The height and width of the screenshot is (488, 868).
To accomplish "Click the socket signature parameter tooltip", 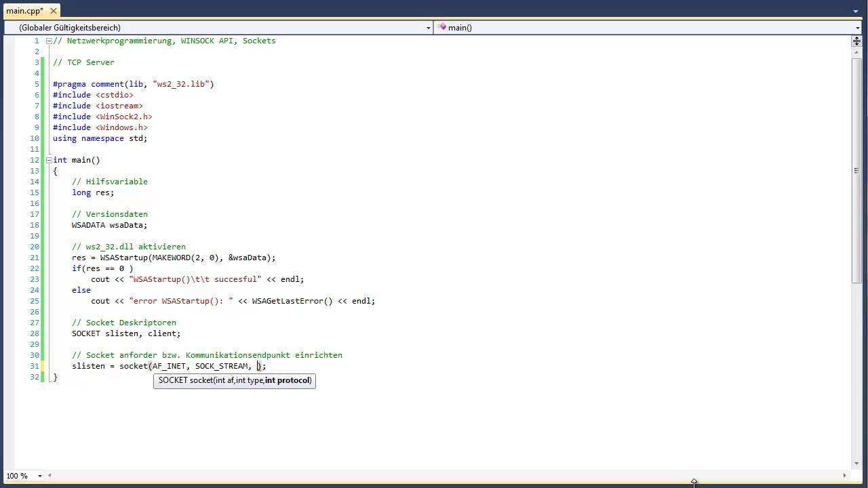I will point(235,380).
